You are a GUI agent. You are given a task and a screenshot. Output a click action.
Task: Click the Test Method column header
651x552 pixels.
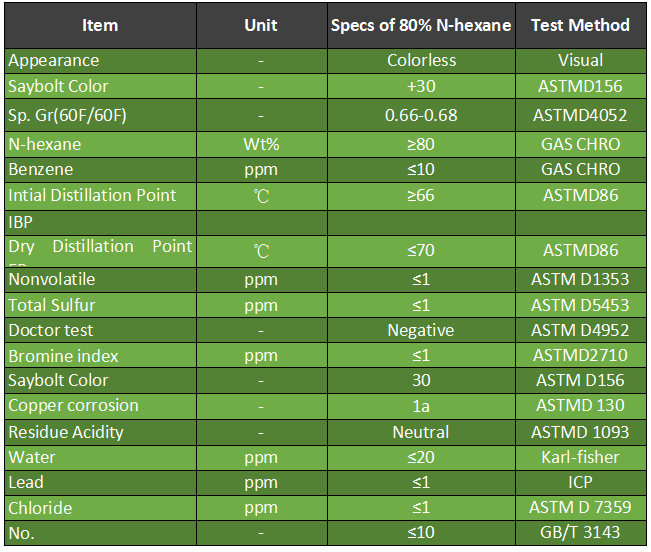click(x=580, y=25)
